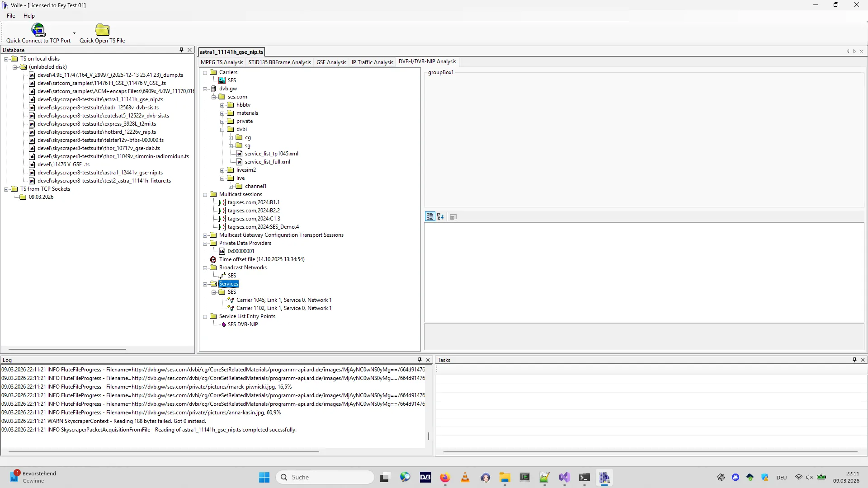This screenshot has width=868, height=488.
Task: Open the File menu
Action: point(11,16)
